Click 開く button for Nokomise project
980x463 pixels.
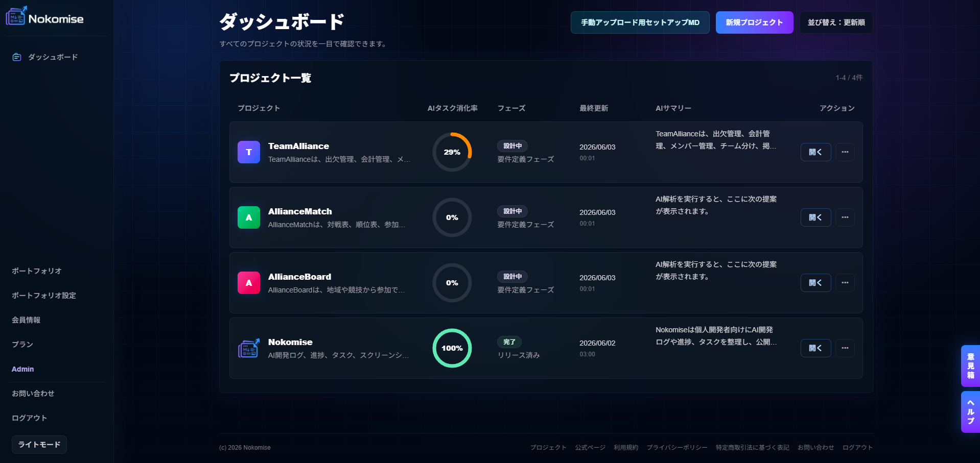815,348
